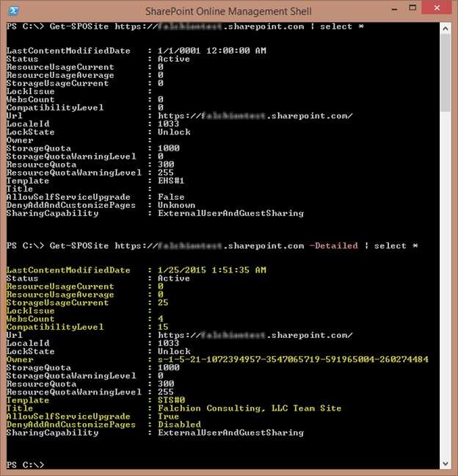Maximize the SharePoint Online Management Shell window

pos(412,8)
